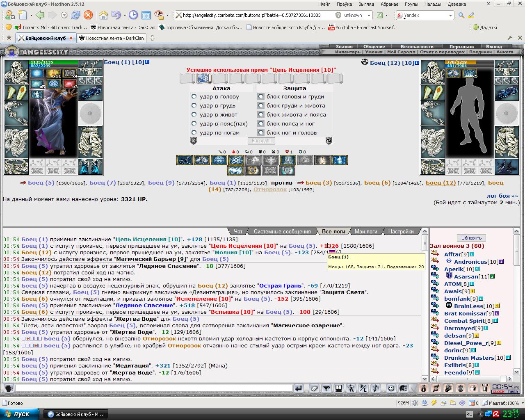Click the EXIT door icon in bottom bar
The image size is (525, 420).
[x=485, y=388]
